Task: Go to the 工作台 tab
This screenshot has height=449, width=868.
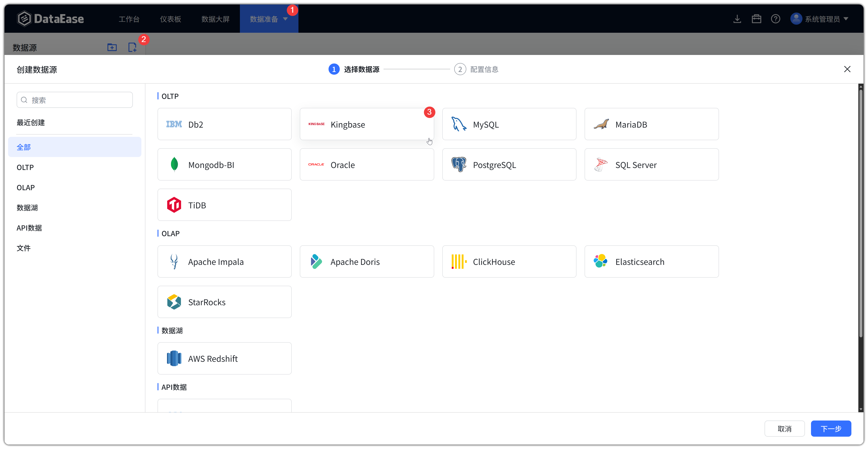Action: click(x=129, y=19)
